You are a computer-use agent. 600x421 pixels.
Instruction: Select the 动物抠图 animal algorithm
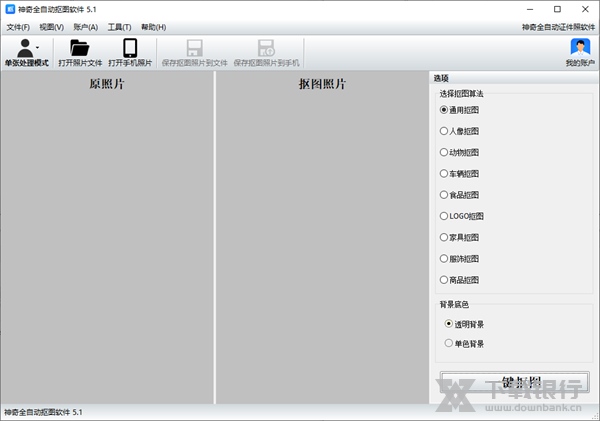445,152
